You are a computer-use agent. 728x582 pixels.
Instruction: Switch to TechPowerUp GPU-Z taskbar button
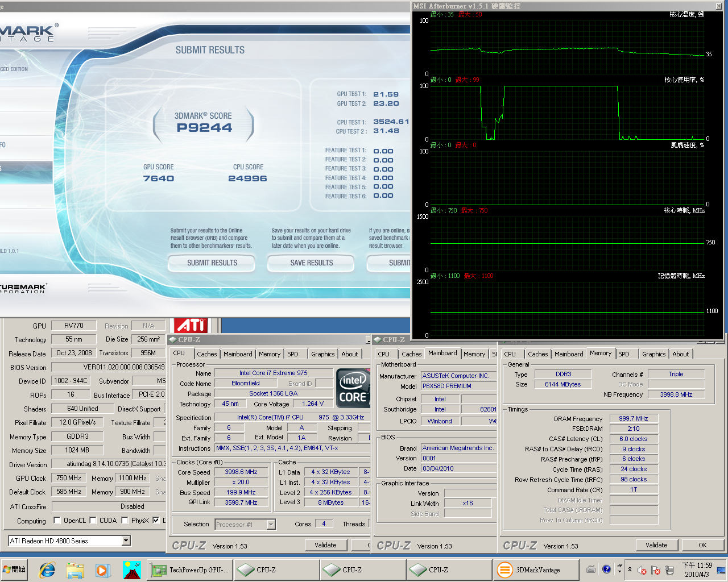[x=190, y=569]
